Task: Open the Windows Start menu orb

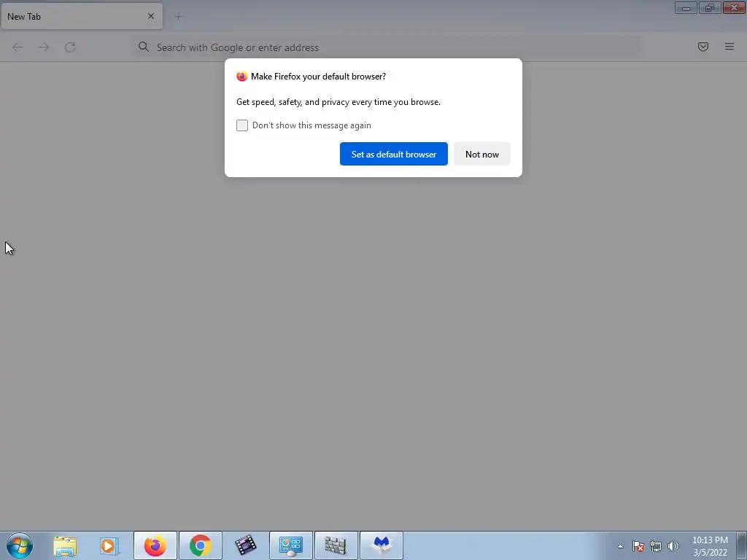Action: [x=20, y=545]
